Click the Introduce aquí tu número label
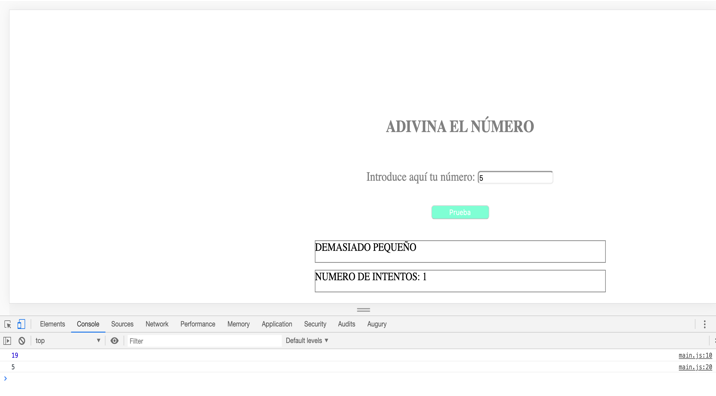Screen dimensions: 716x396 pyautogui.click(x=421, y=177)
